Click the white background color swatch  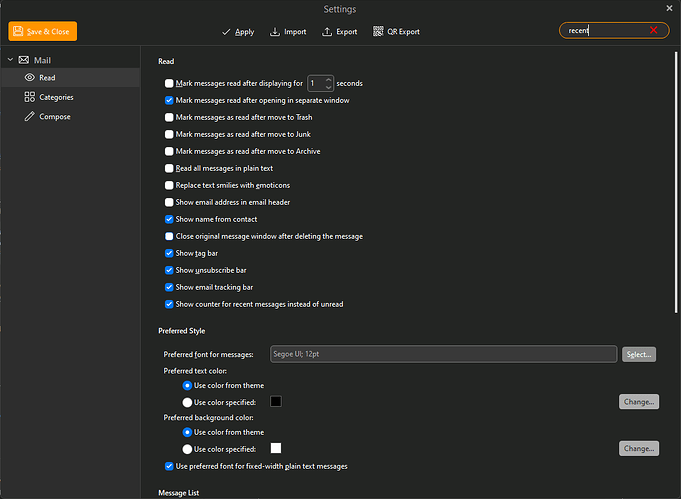(x=276, y=448)
